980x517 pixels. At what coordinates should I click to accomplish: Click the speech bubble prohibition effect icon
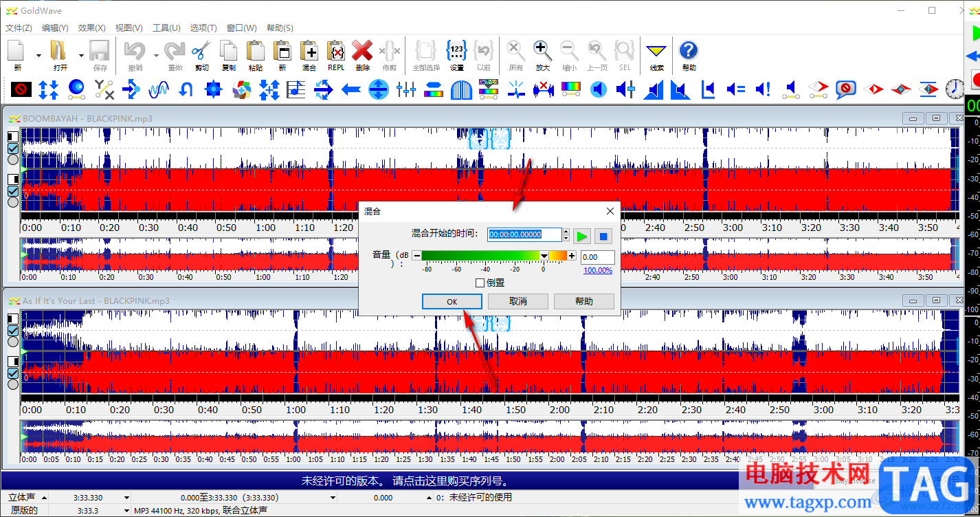coord(845,89)
